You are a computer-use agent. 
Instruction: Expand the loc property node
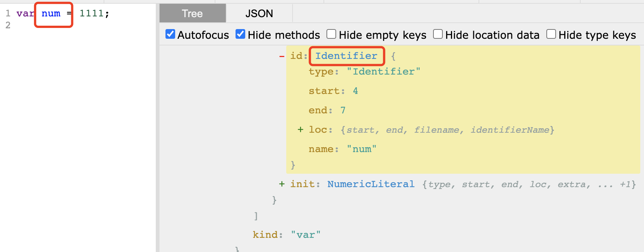click(300, 129)
